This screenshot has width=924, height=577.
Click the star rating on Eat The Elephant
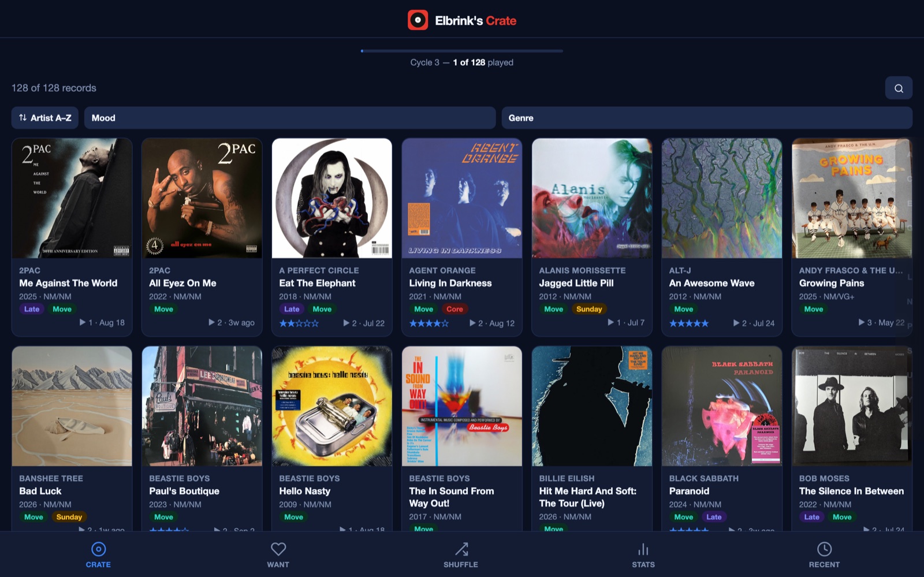[x=299, y=323]
